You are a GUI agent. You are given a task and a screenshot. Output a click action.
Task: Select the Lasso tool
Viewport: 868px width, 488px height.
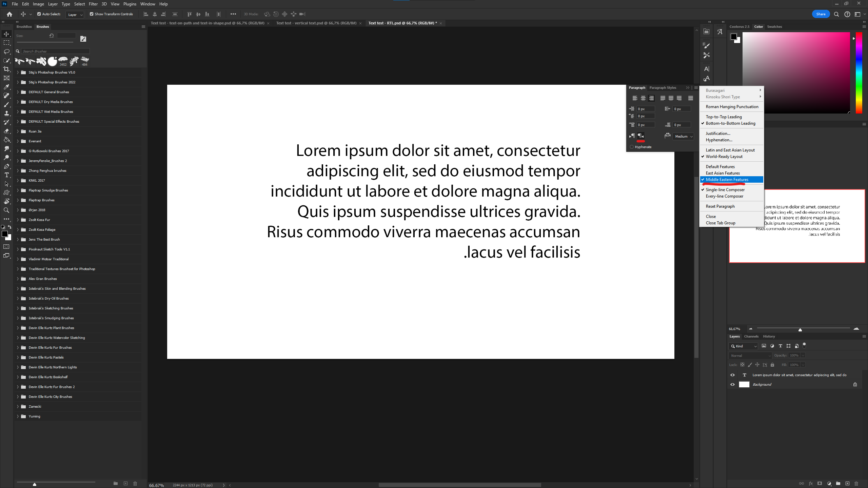pos(6,52)
